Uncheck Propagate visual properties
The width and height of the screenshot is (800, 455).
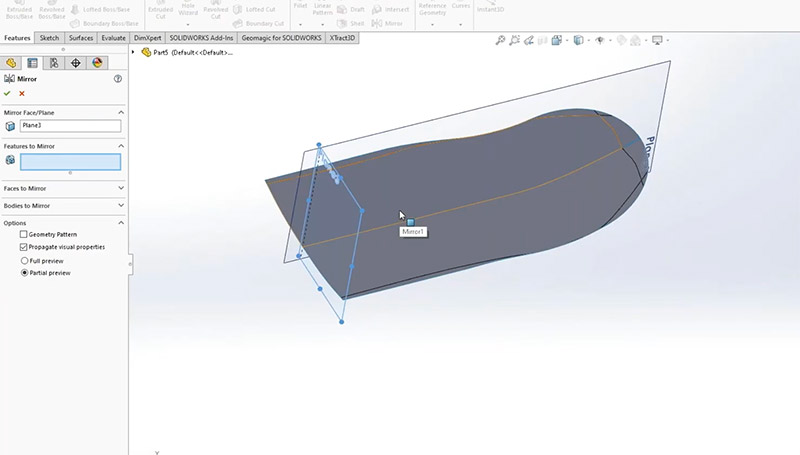[24, 246]
